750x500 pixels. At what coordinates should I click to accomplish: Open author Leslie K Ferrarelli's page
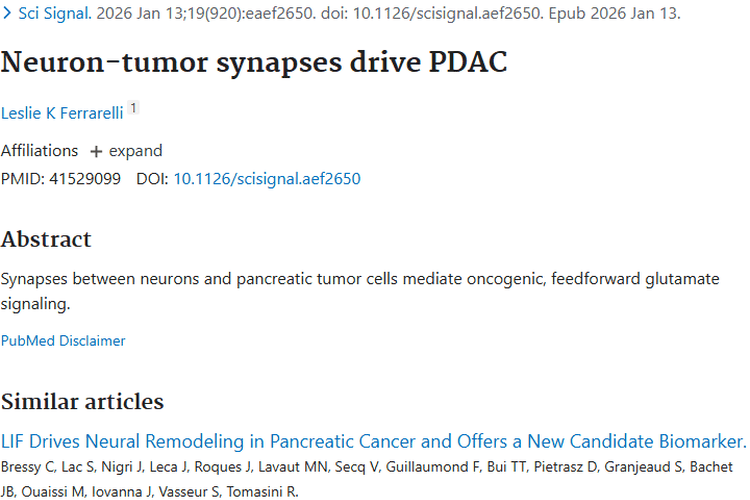pyautogui.click(x=62, y=113)
